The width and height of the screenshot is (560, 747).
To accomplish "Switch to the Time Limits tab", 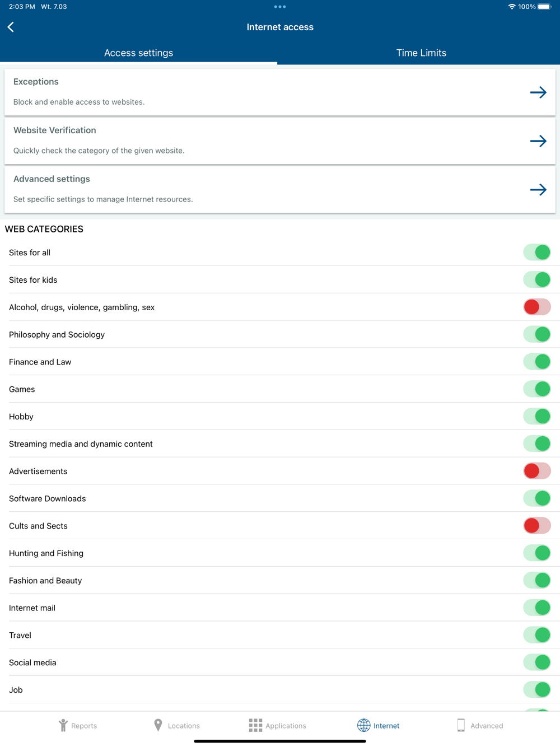I will click(x=421, y=53).
